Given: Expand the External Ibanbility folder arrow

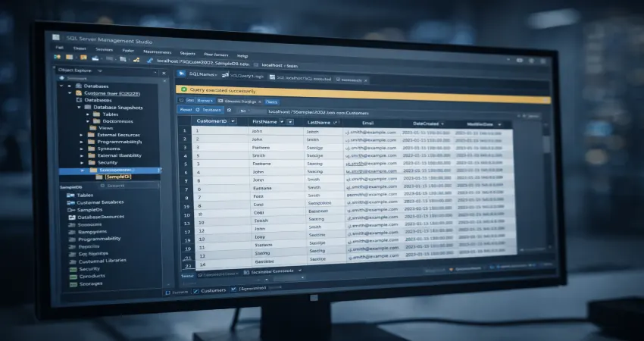Looking at the screenshot, I should point(81,155).
